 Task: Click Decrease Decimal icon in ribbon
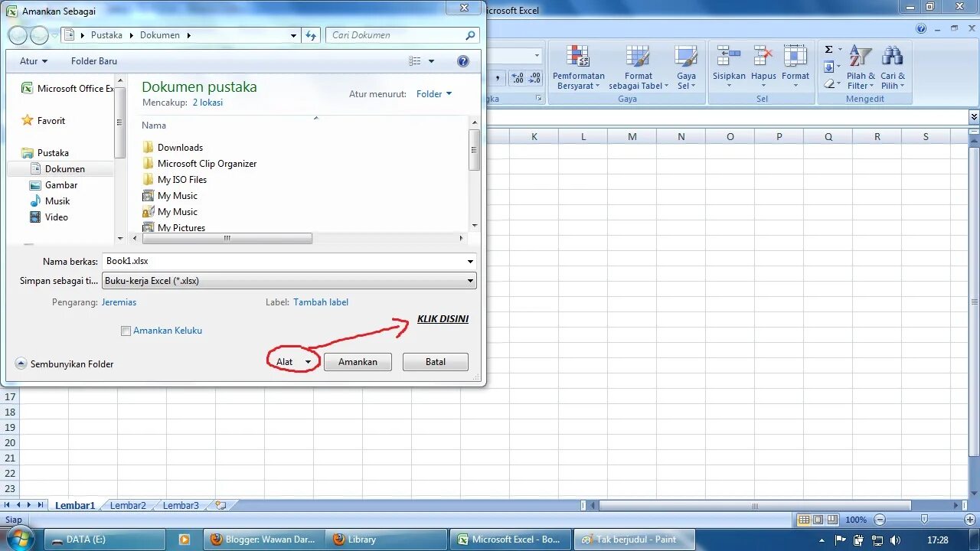[535, 78]
